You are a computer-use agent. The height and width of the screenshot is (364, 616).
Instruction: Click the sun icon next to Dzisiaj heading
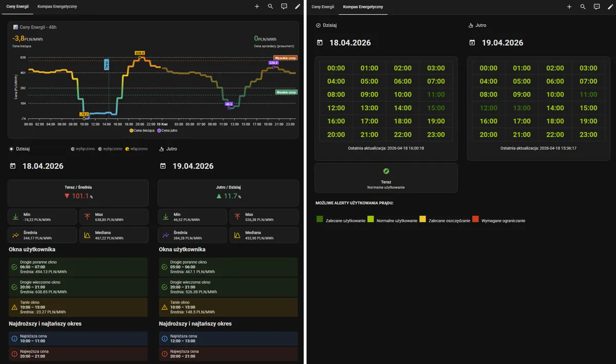12,149
